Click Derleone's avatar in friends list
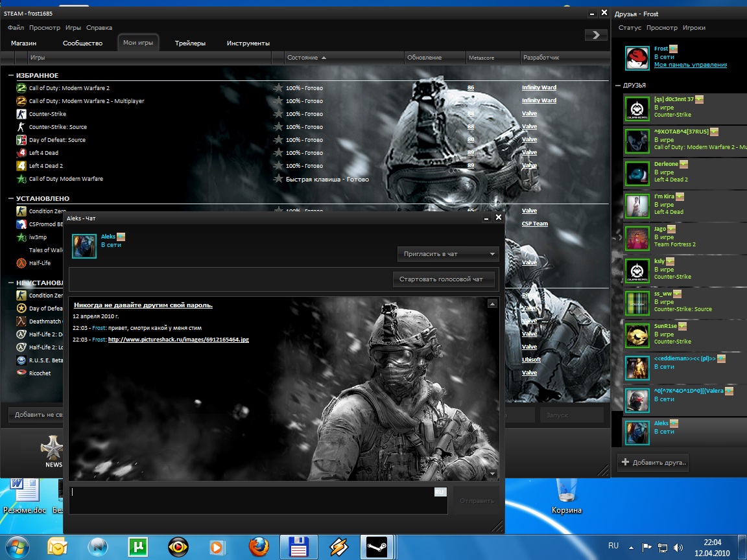The width and height of the screenshot is (747, 560). point(637,173)
